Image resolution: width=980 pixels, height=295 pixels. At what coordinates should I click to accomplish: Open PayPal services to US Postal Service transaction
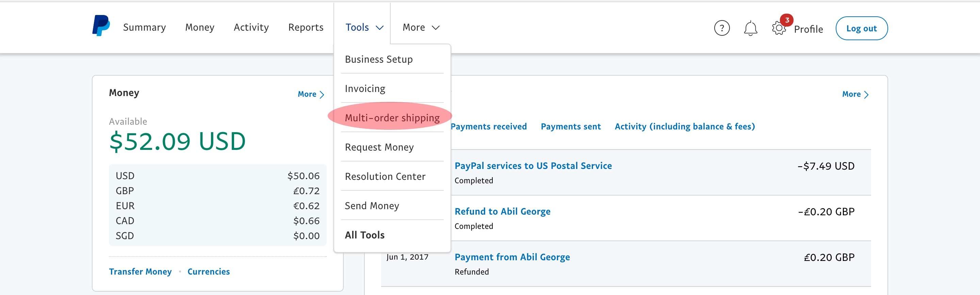[x=533, y=166]
